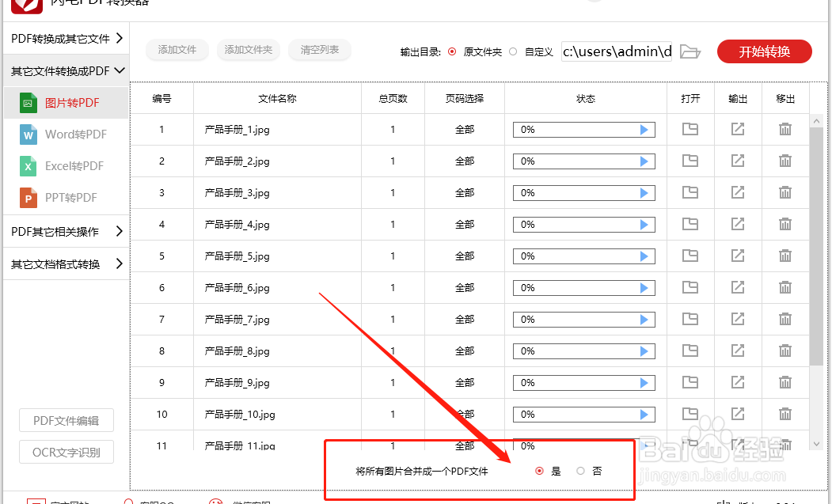832x504 pixels.
Task: Open output location for 产品手册_4.jpg
Action: [738, 224]
